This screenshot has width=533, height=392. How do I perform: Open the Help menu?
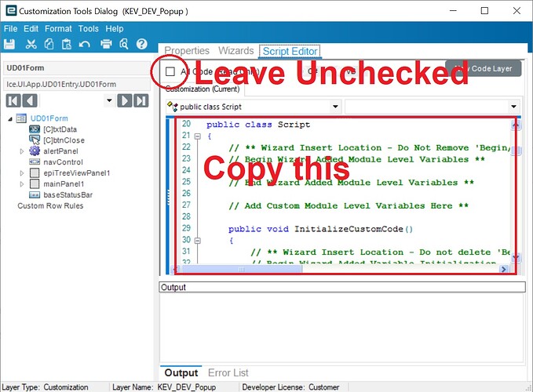tap(115, 29)
